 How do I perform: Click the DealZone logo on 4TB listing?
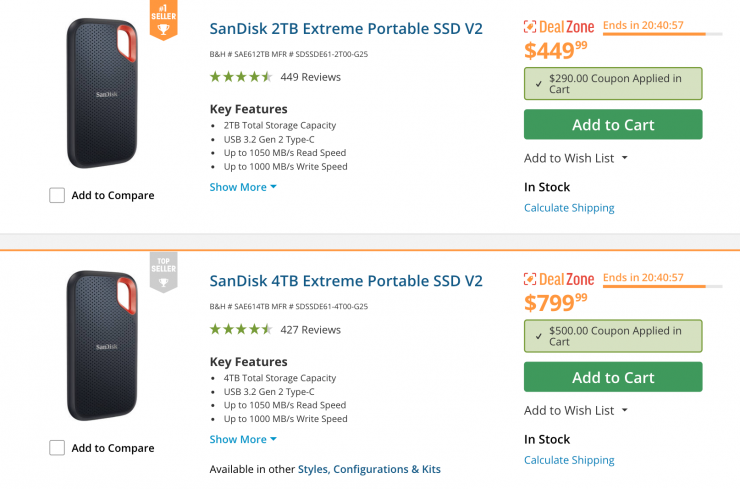559,279
